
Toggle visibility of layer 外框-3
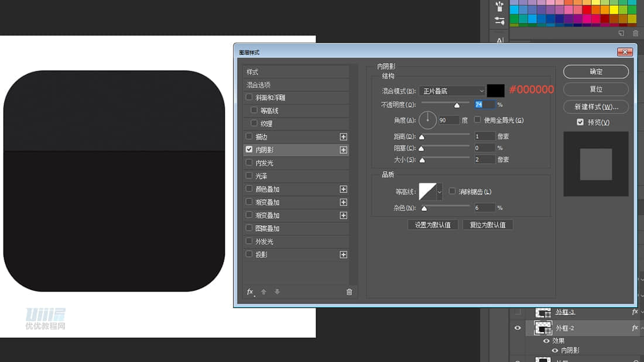(x=518, y=312)
